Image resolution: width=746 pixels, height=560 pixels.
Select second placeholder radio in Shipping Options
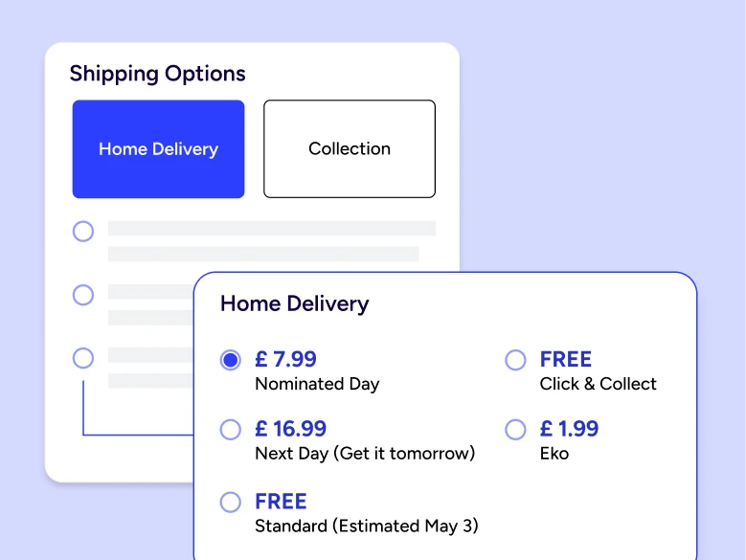pos(83,295)
